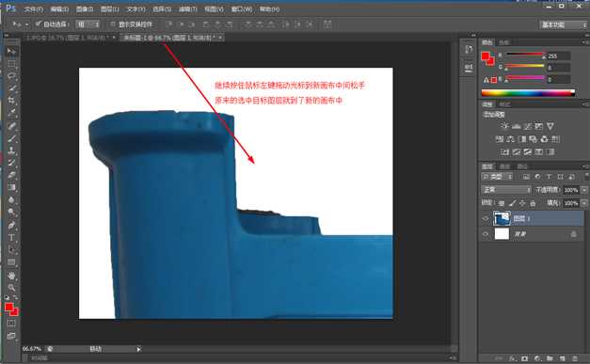
Task: Select the Rectangle shape tool
Action: coord(11,262)
